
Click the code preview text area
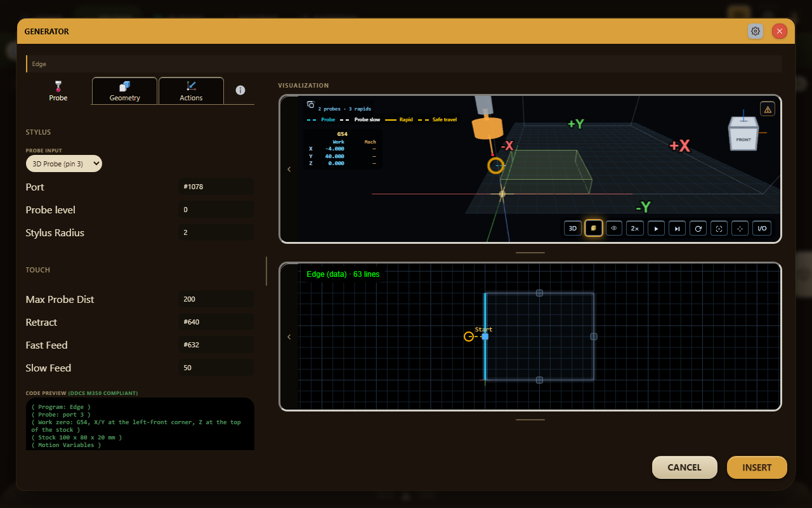(140, 424)
